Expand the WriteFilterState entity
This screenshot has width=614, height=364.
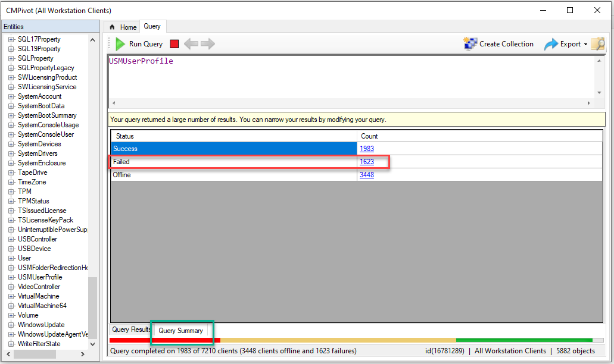click(x=11, y=344)
